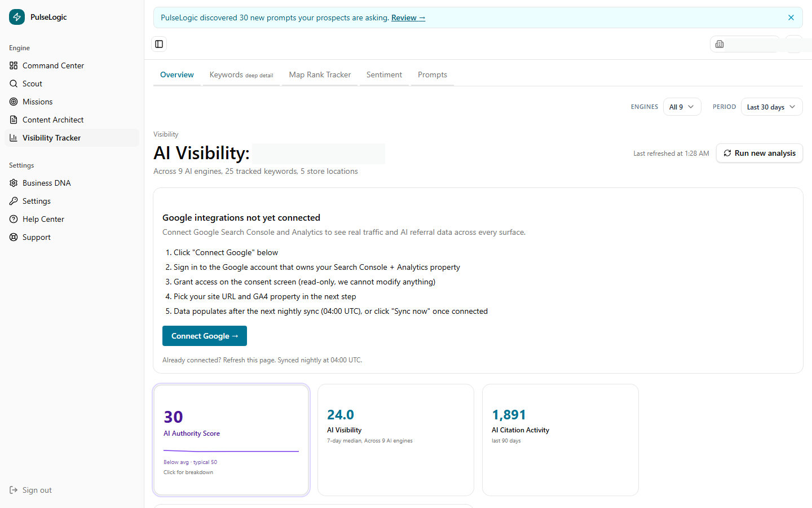Open Missions via its target icon
812x508 pixels.
point(14,102)
